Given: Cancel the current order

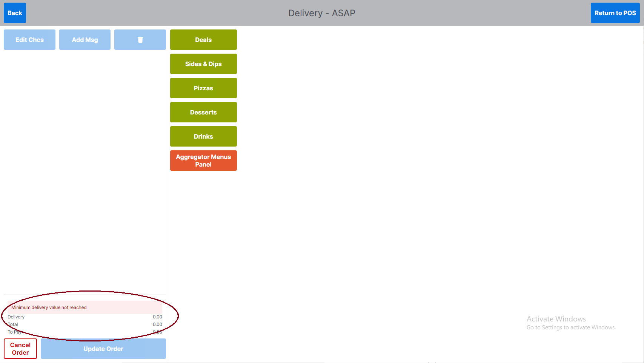Looking at the screenshot, I should 20,349.
